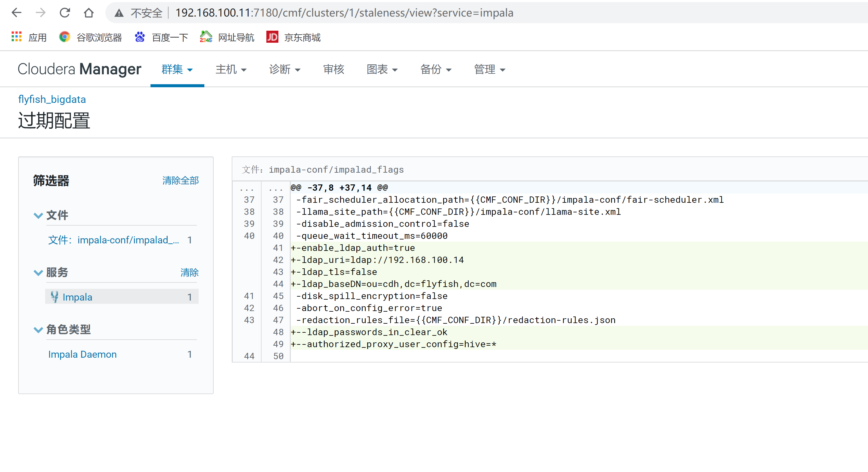868x472 pixels.
Task: Reload the current page
Action: coord(65,13)
